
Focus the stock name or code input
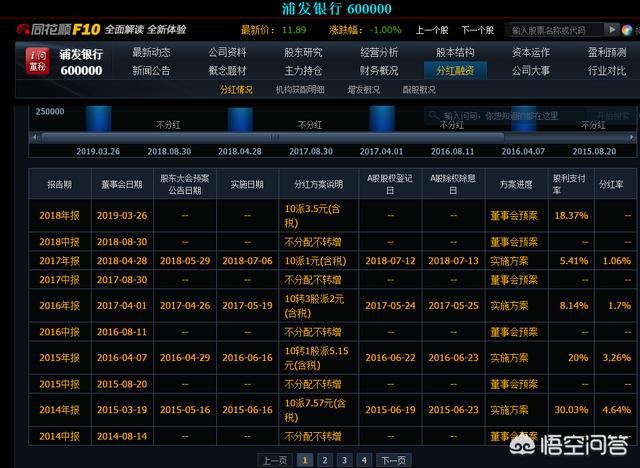(x=555, y=30)
